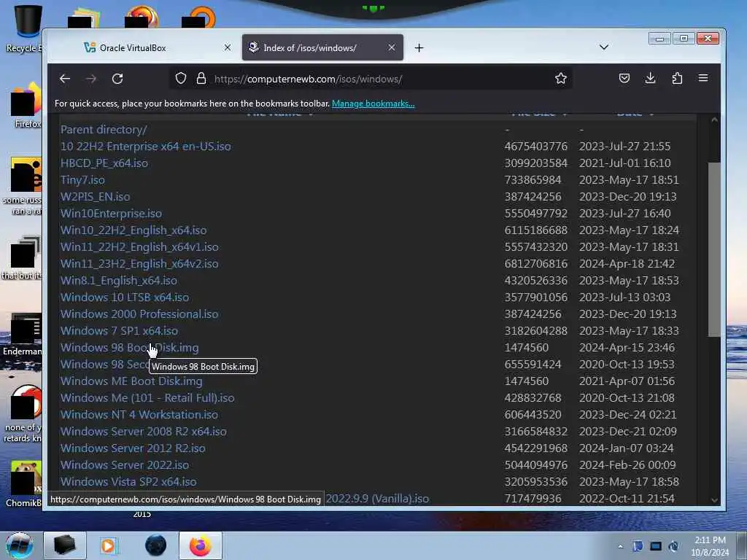Click the scrollbar down arrow
The width and height of the screenshot is (747, 560).
[x=714, y=500]
